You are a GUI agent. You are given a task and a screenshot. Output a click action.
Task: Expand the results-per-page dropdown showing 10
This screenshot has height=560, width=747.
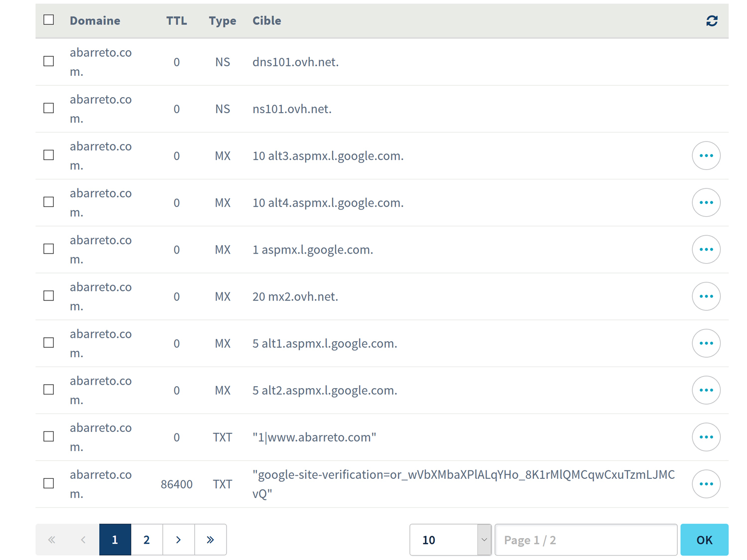click(450, 540)
